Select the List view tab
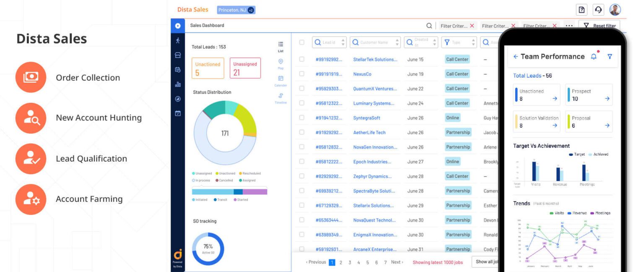The height and width of the screenshot is (272, 644). (280, 46)
